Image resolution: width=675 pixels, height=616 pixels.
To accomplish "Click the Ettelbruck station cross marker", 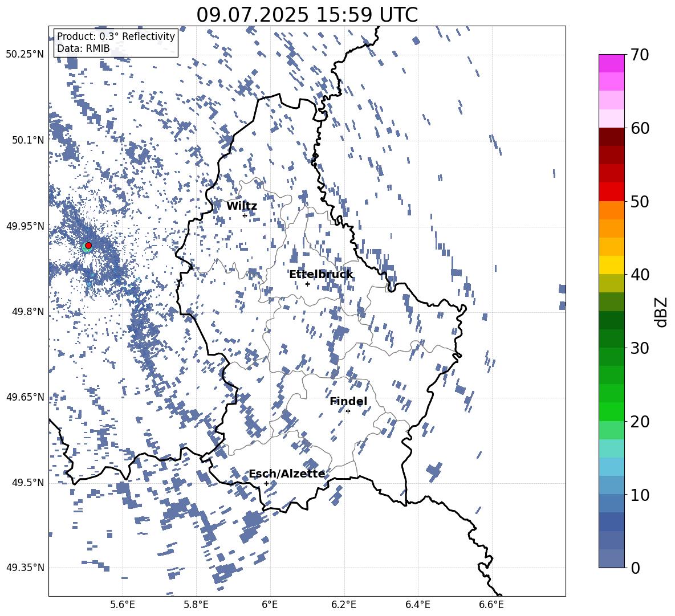I will pos(307,284).
